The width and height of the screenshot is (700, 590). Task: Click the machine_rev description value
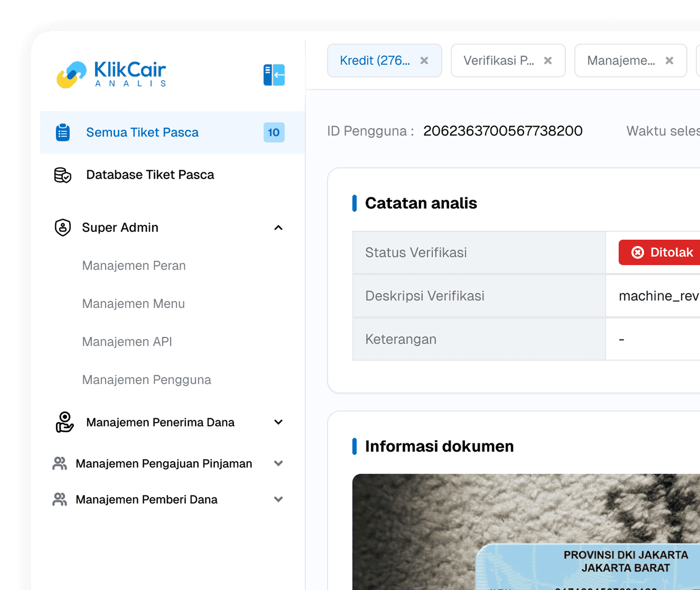(659, 296)
